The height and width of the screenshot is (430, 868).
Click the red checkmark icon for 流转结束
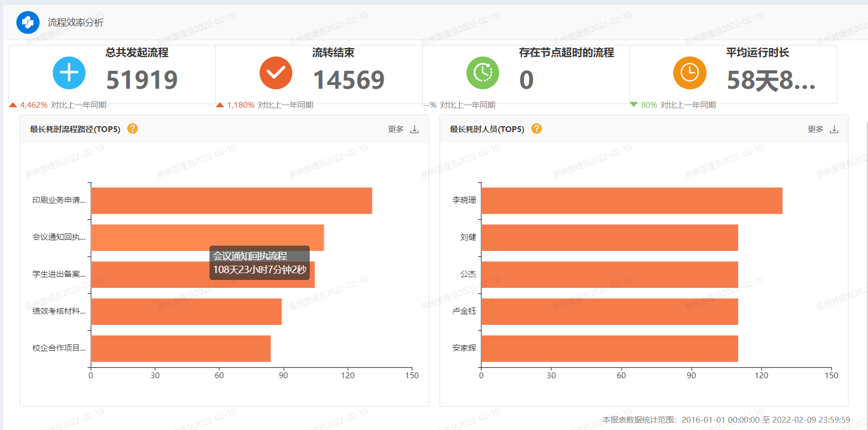click(276, 73)
